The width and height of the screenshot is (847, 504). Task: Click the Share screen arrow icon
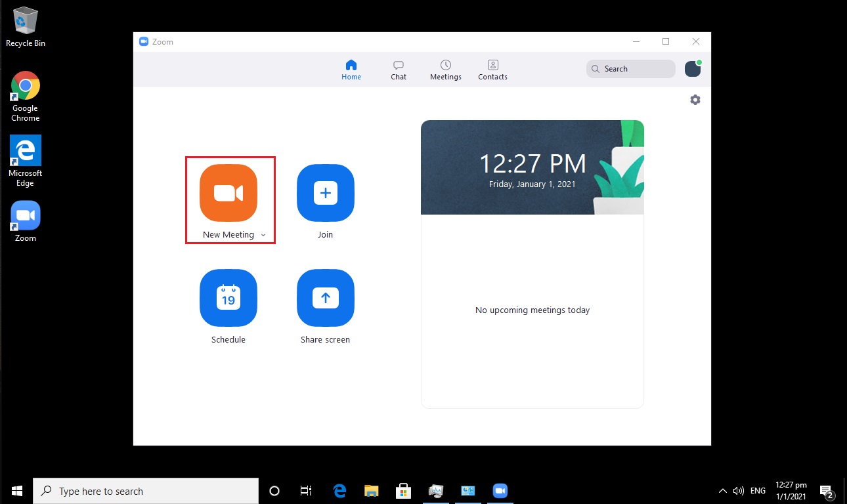[x=326, y=298]
